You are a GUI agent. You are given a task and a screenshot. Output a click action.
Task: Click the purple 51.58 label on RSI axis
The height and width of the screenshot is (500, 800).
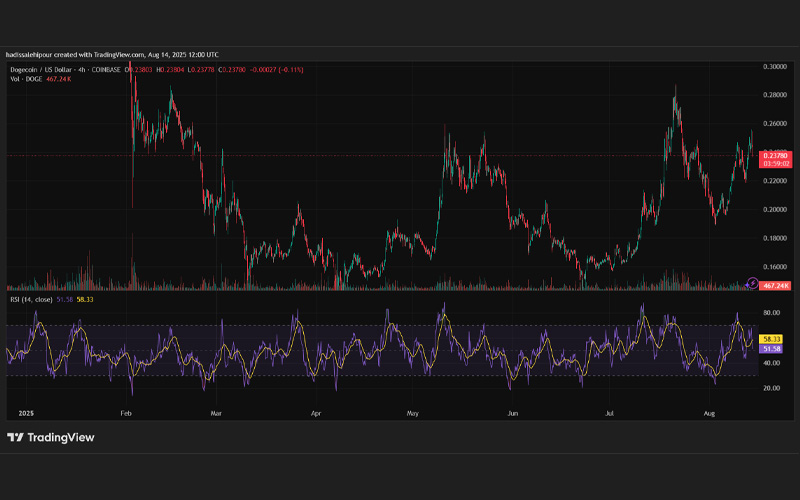[771, 349]
